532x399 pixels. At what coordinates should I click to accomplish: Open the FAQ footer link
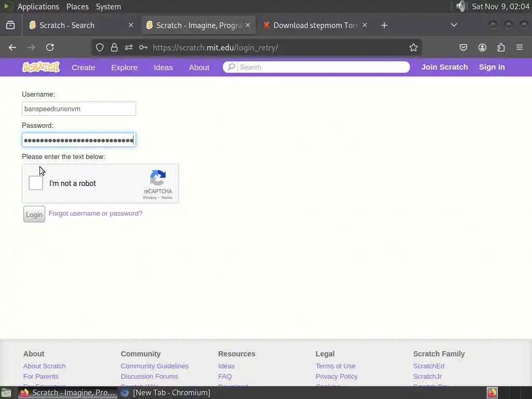tap(225, 377)
